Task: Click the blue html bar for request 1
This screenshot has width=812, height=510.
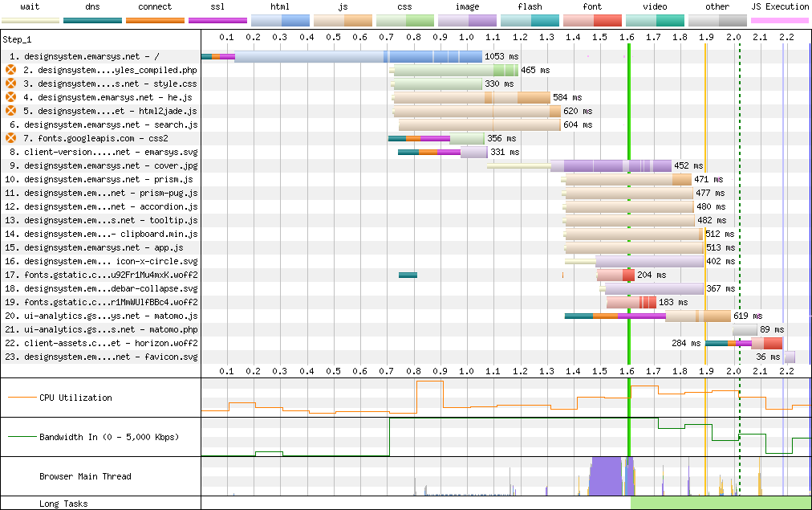Action: pyautogui.click(x=359, y=56)
